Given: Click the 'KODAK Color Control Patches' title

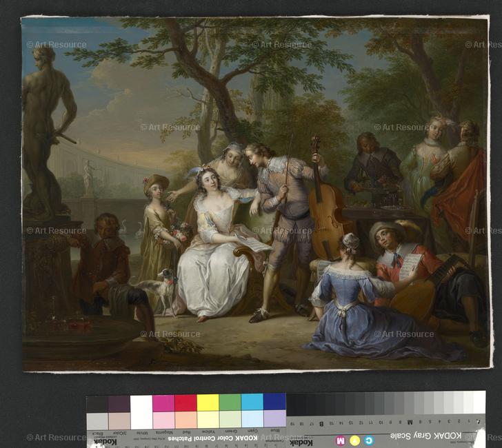Looking at the screenshot, I should (x=212, y=438).
